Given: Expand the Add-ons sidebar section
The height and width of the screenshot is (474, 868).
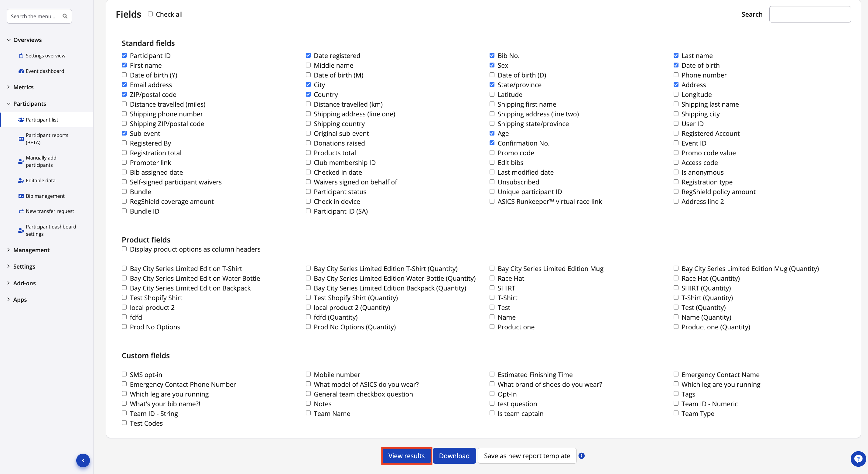Looking at the screenshot, I should (x=24, y=283).
